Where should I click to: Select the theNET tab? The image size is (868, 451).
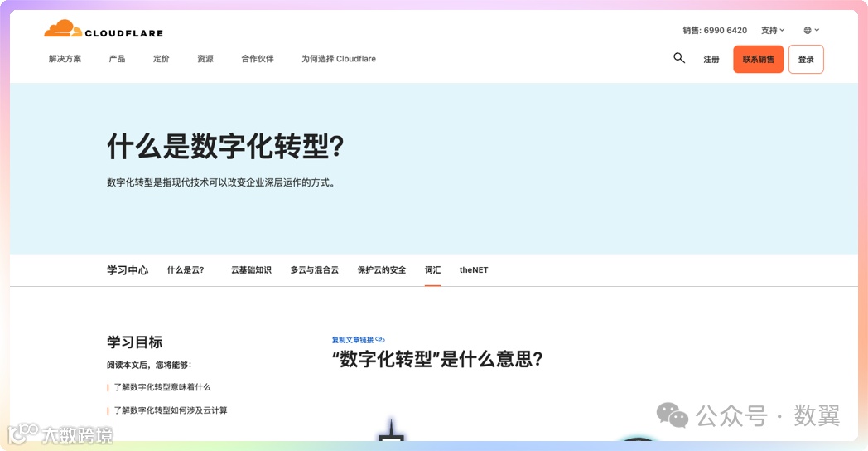click(x=474, y=270)
